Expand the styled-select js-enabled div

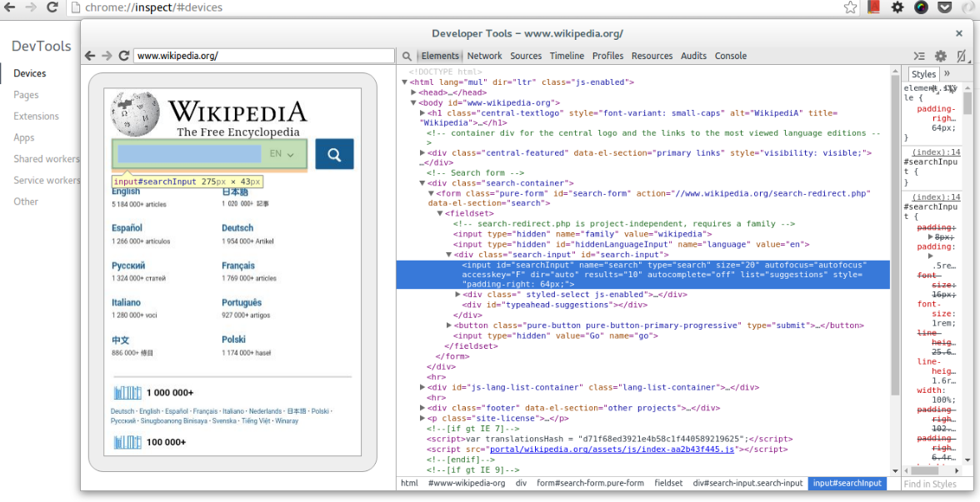pos(457,295)
